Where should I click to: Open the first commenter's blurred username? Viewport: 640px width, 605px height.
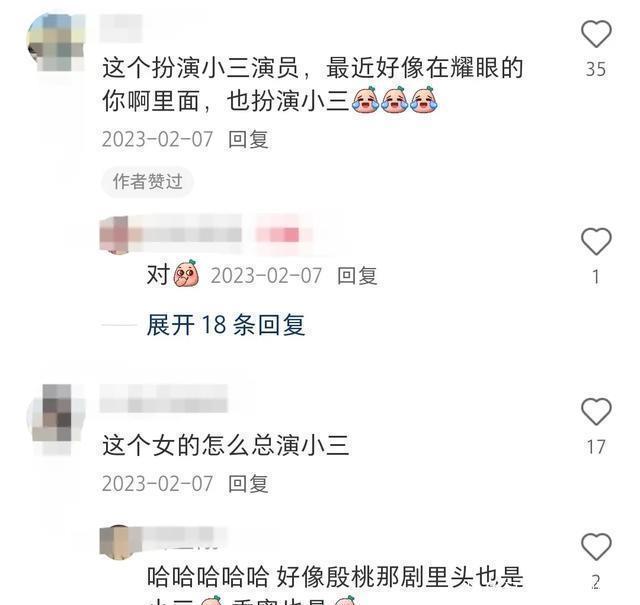tap(121, 28)
